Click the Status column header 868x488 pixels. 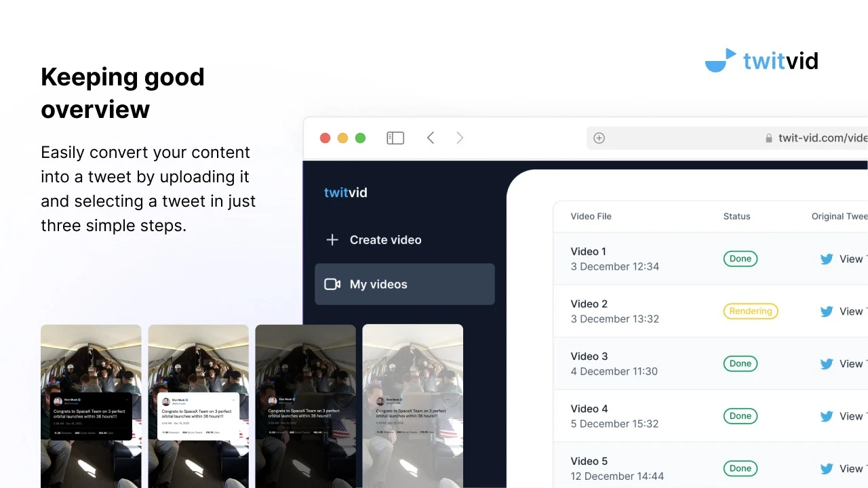pyautogui.click(x=737, y=216)
